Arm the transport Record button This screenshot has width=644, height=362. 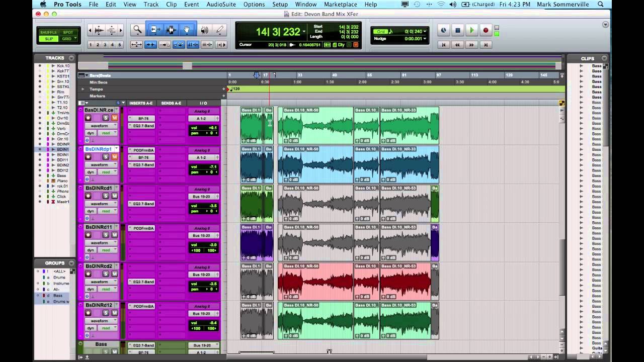click(486, 30)
